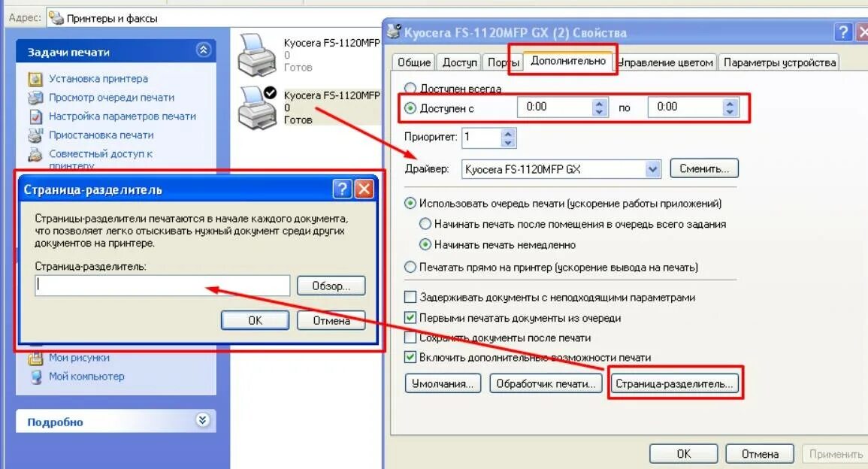Image resolution: width=868 pixels, height=469 pixels.
Task: Enable Задерживать документы с неподходящими параметрами
Action: [410, 298]
